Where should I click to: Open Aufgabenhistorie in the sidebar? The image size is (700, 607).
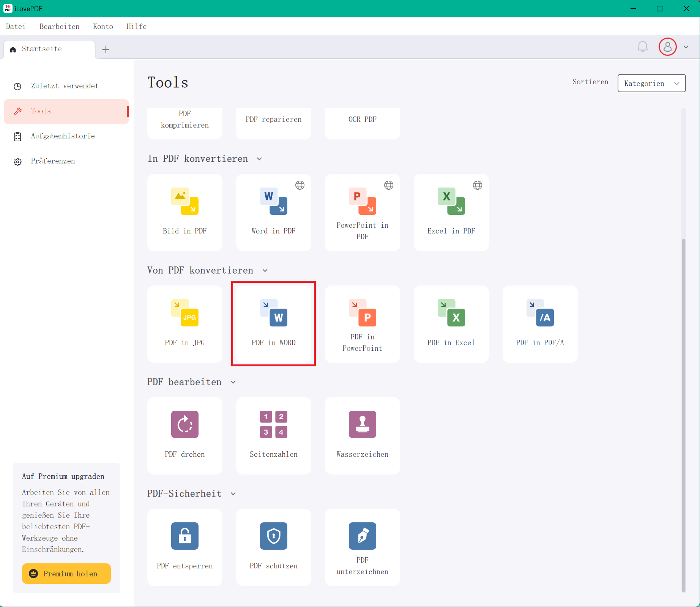pos(66,136)
